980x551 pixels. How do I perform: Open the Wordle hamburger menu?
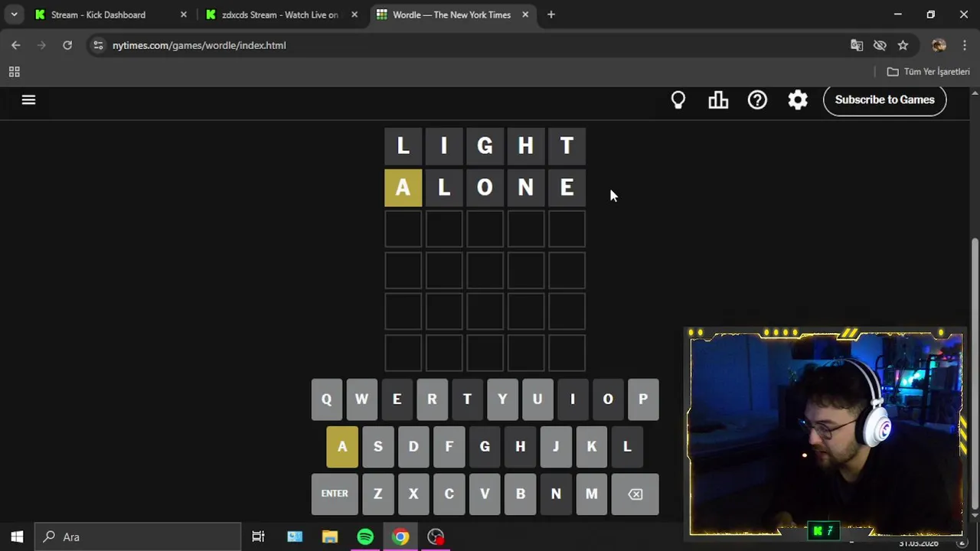click(x=28, y=99)
